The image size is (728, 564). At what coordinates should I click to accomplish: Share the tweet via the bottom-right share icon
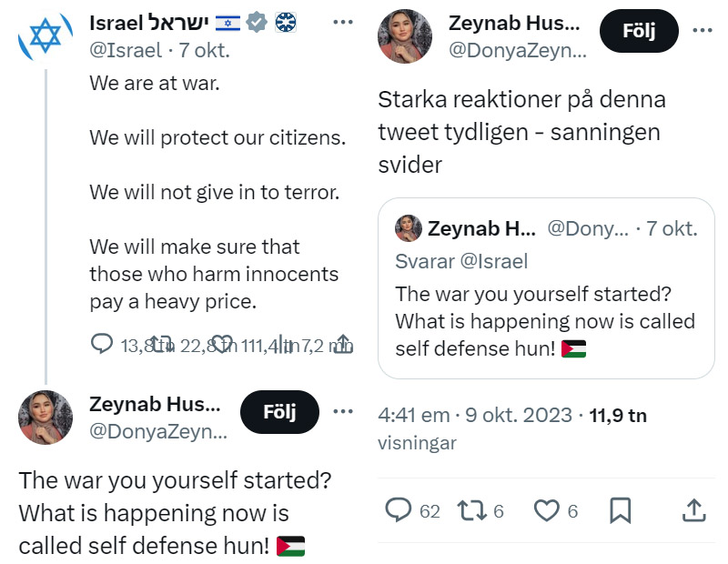[693, 510]
